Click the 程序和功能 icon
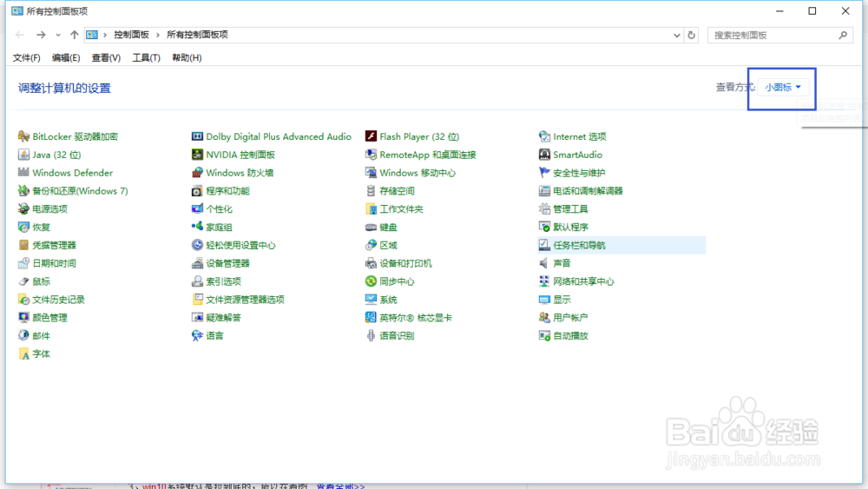 coord(197,191)
